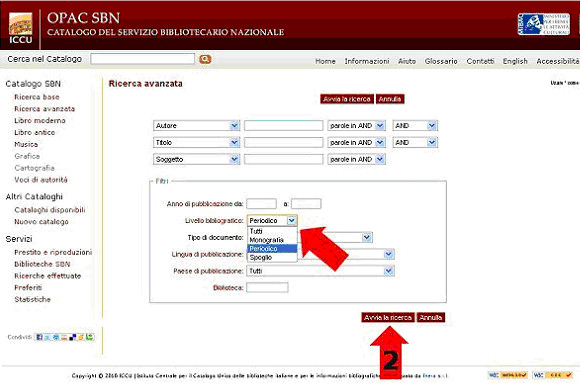
Task: Open the AND operator dropdown on Titolo row
Action: pyautogui.click(x=415, y=142)
